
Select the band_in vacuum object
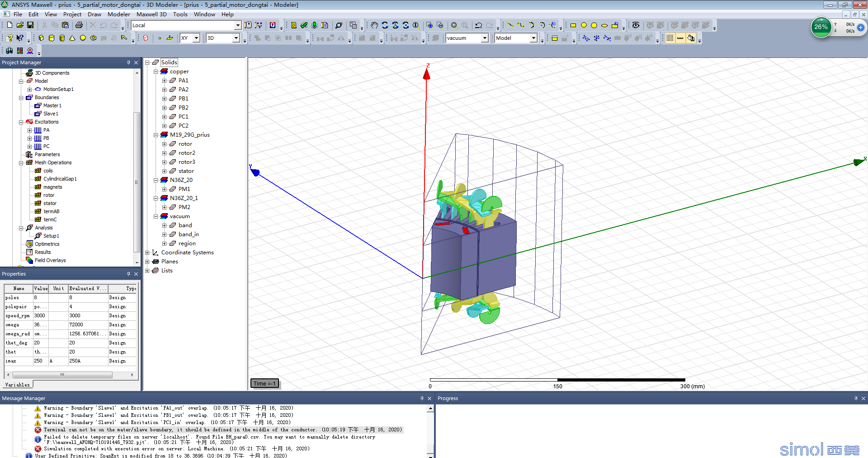pyautogui.click(x=189, y=234)
